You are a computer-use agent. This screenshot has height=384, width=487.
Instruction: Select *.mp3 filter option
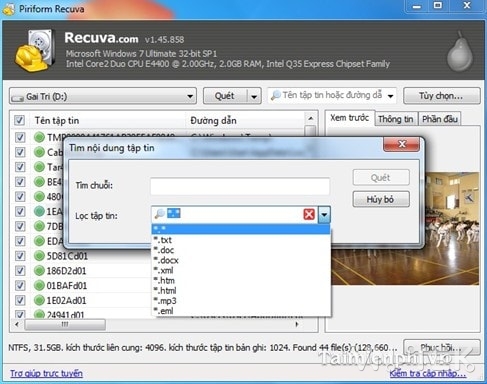click(x=241, y=301)
